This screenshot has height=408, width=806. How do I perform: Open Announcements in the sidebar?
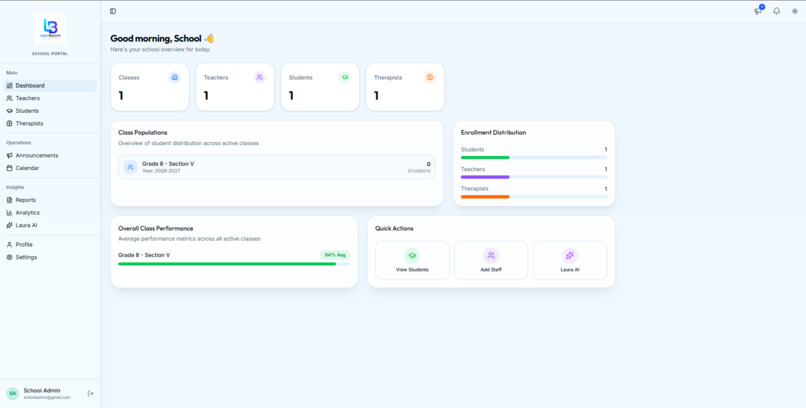50,155
